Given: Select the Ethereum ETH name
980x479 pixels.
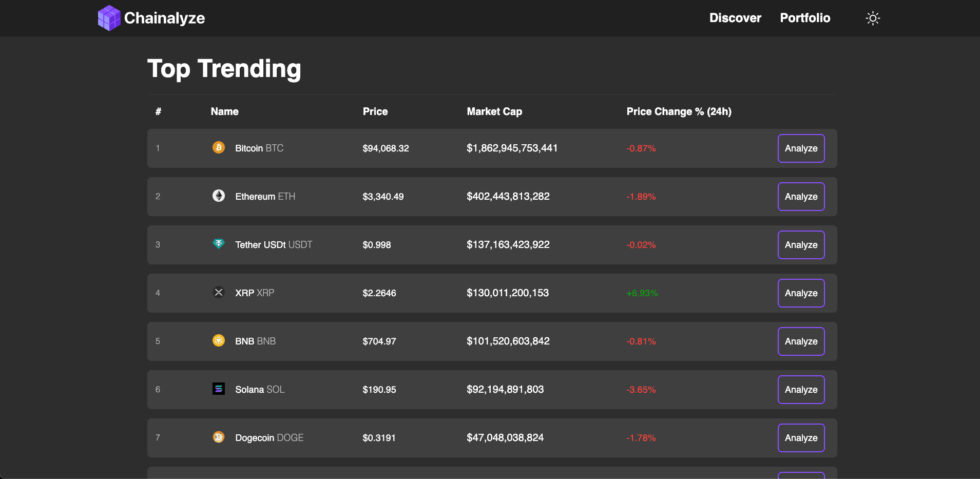Looking at the screenshot, I should 265,197.
